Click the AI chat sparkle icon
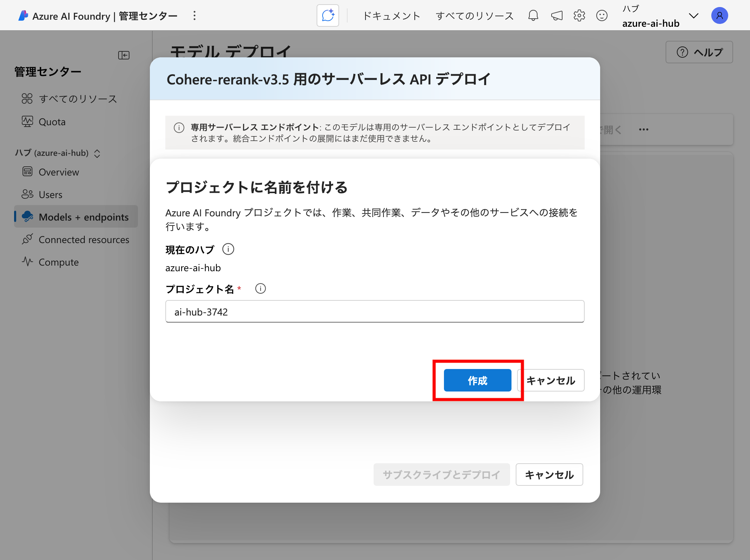 click(328, 15)
